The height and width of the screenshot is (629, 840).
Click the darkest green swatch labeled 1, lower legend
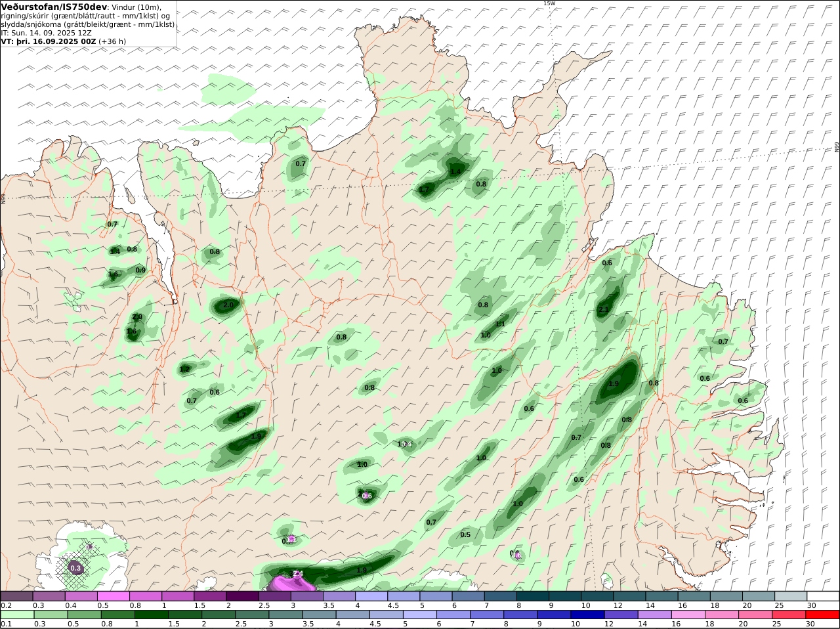[151, 615]
